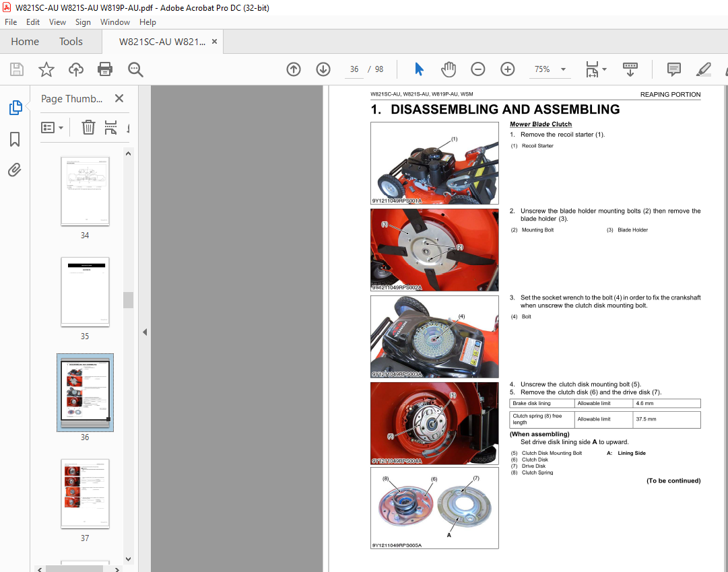Collapse the navigation pane arrow
This screenshot has height=572, width=728.
pos(145,332)
